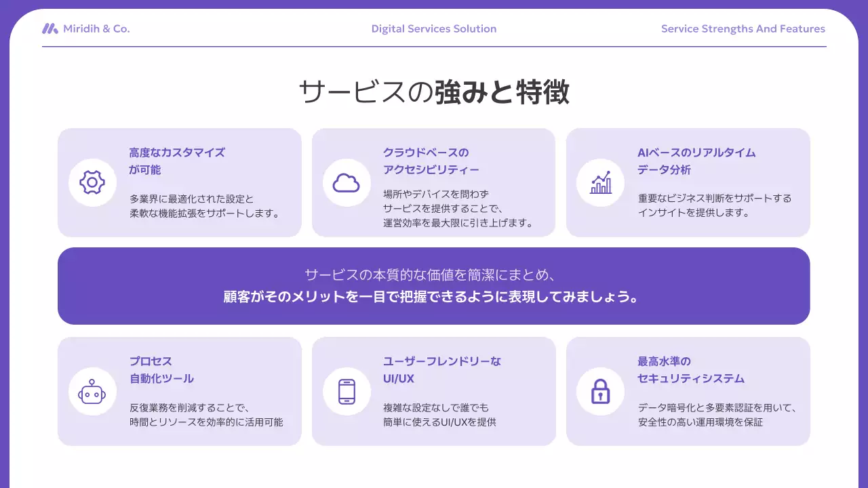The width and height of the screenshot is (868, 488).
Task: Click the padlock icon on the security system card
Action: pos(600,391)
